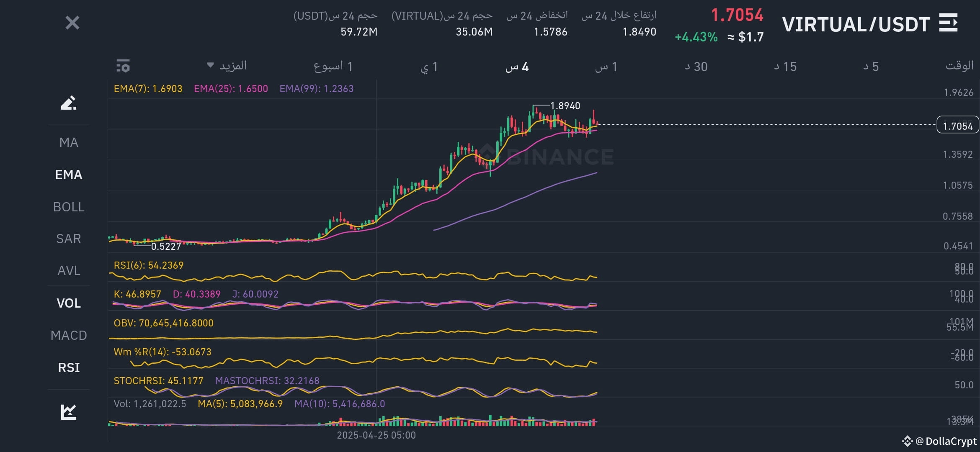980x452 pixels.
Task: Enable the AVL indicator
Action: point(69,271)
